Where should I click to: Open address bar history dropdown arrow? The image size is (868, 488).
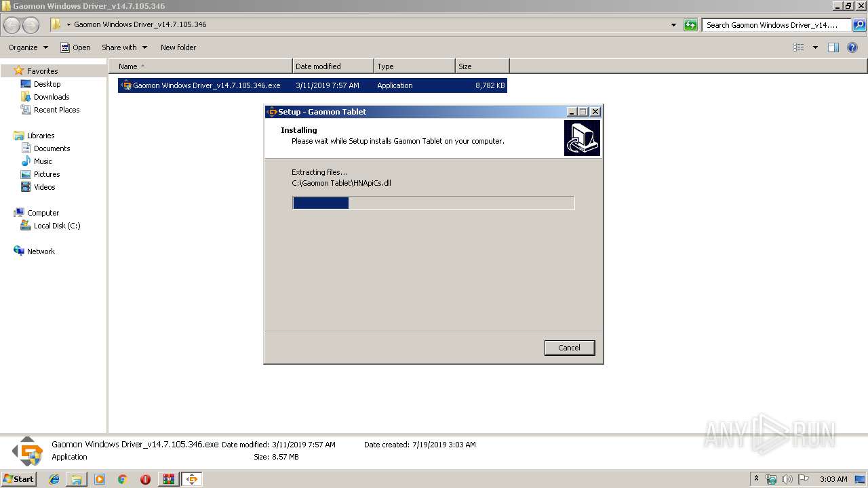673,25
